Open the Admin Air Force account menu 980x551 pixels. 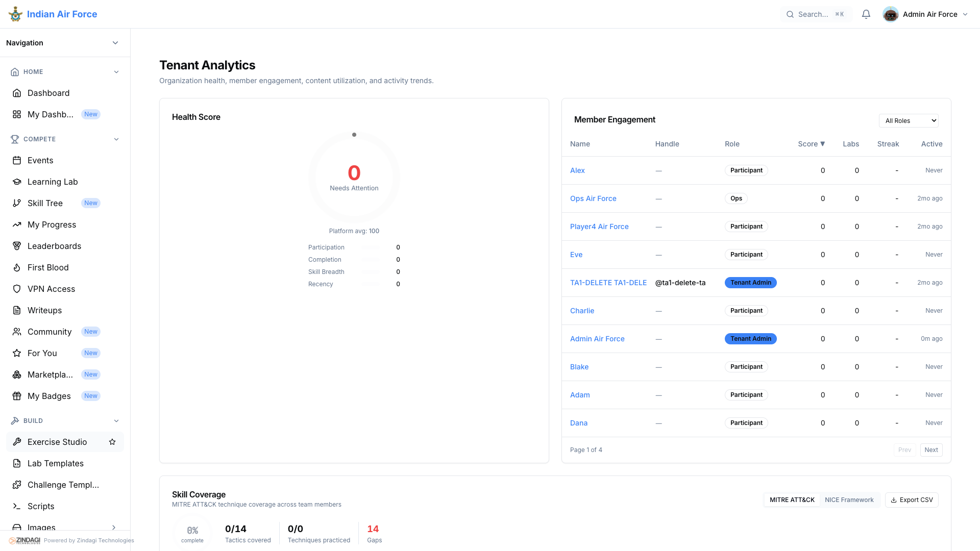click(925, 14)
